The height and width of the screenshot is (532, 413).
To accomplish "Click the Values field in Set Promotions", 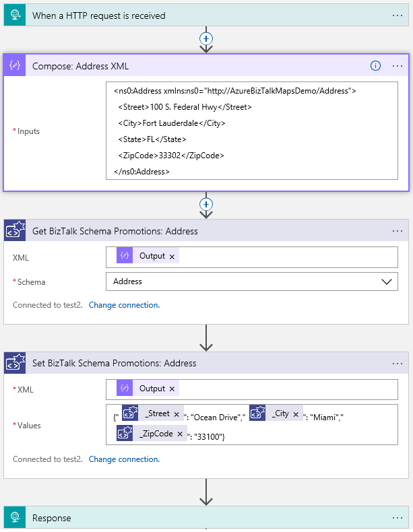I will [x=252, y=424].
